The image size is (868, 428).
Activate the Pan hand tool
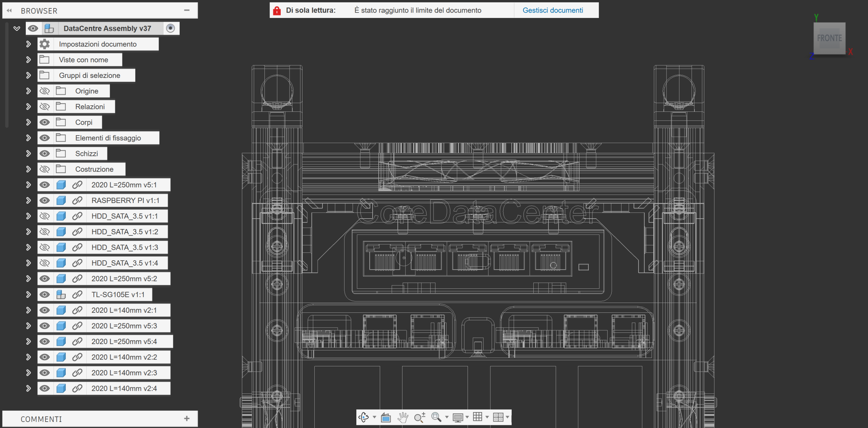(x=403, y=417)
